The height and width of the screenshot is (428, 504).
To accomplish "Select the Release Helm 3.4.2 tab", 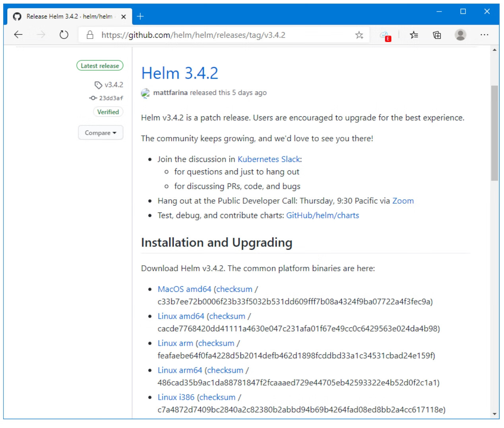I will click(68, 16).
